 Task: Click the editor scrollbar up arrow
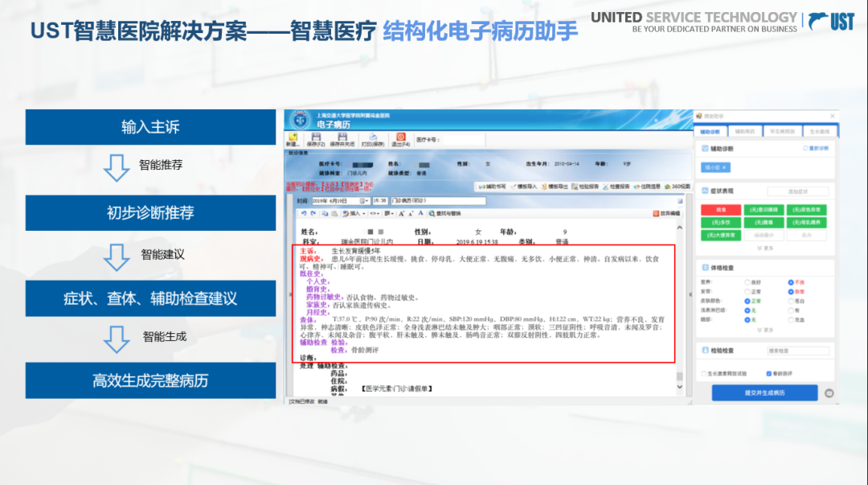(x=680, y=228)
